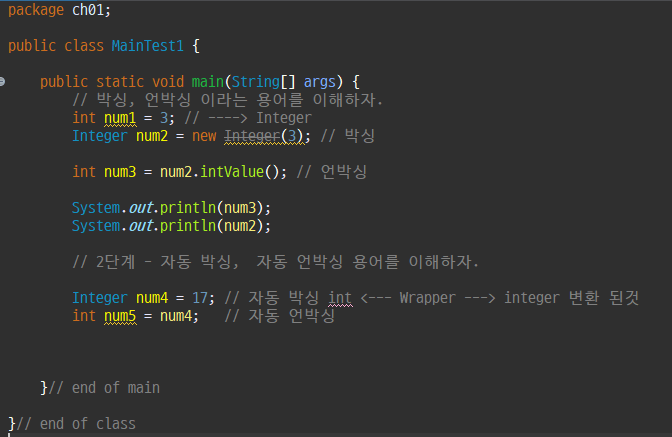Click the num4 variable declaration

[x=152, y=298]
